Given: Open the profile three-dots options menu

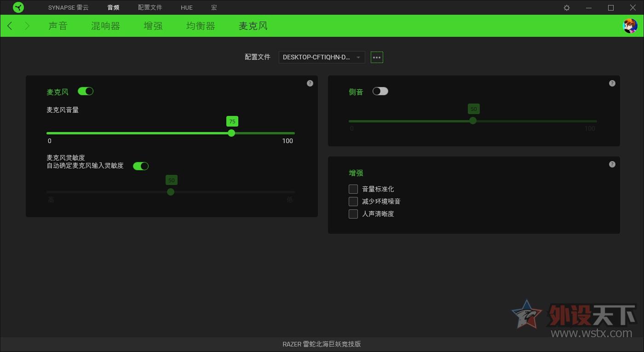Looking at the screenshot, I should 377,57.
